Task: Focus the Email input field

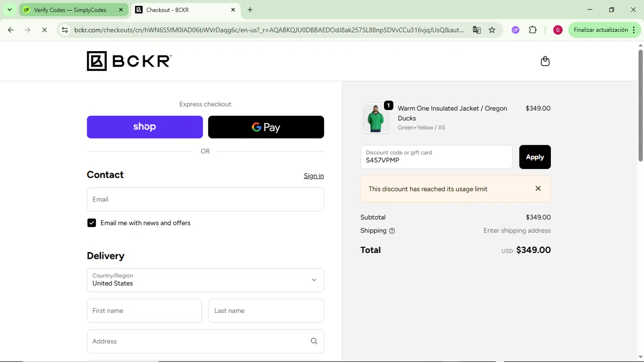Action: coord(205,199)
